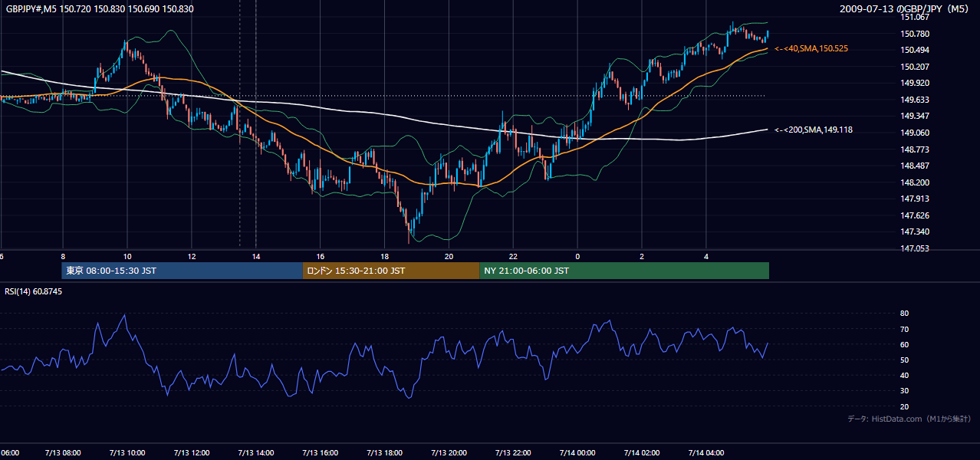The height and width of the screenshot is (460, 980).
Task: Click hour label 4 under the price chart
Action: [707, 257]
